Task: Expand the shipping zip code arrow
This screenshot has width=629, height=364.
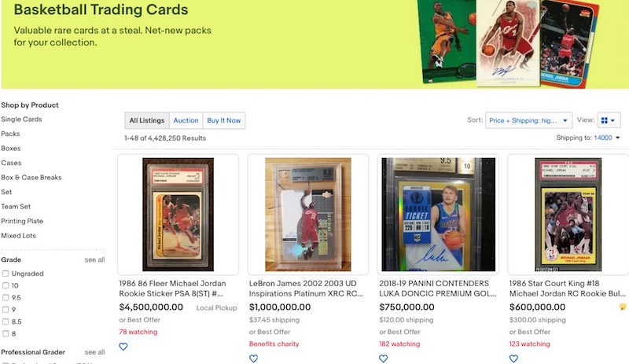Action: click(618, 138)
